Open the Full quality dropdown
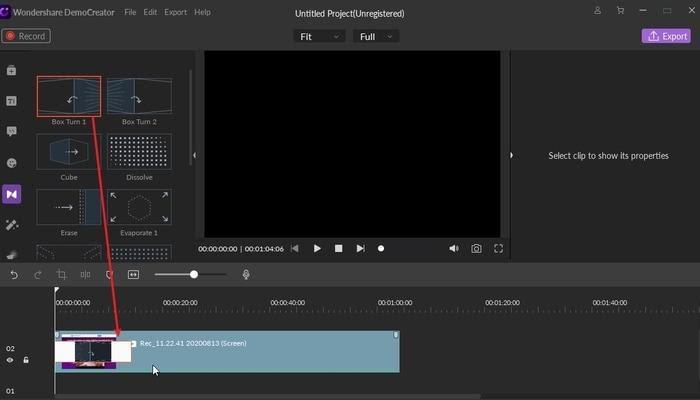The width and height of the screenshot is (700, 400). click(x=376, y=36)
